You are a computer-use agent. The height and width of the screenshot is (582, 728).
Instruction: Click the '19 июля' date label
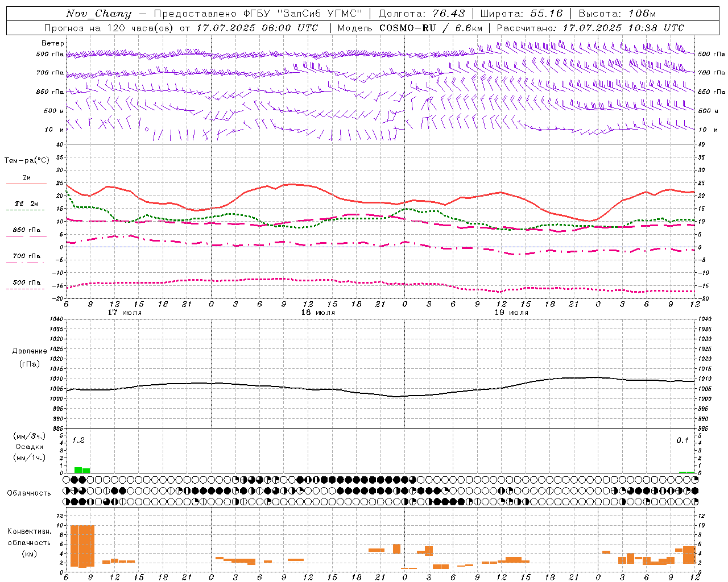pos(511,313)
